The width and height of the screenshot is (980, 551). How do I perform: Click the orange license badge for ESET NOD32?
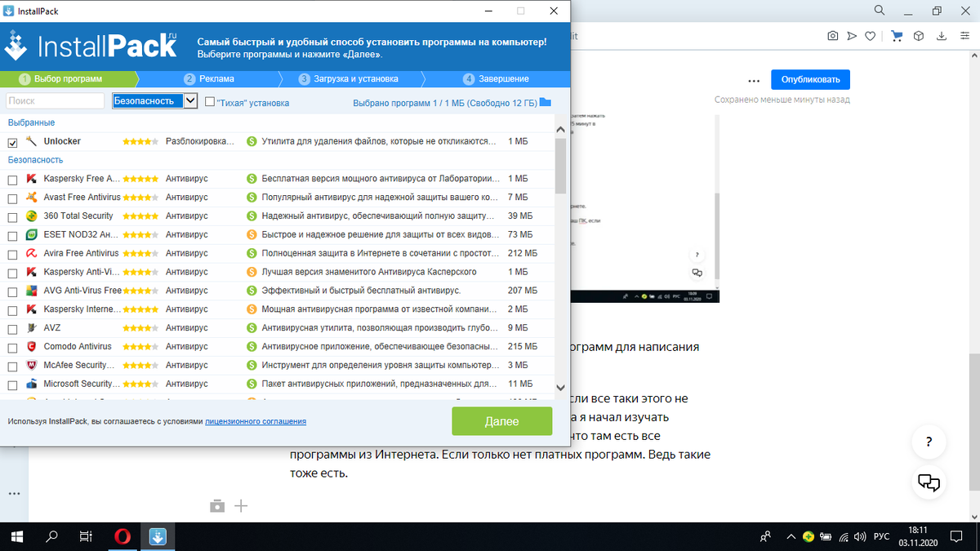tap(252, 234)
